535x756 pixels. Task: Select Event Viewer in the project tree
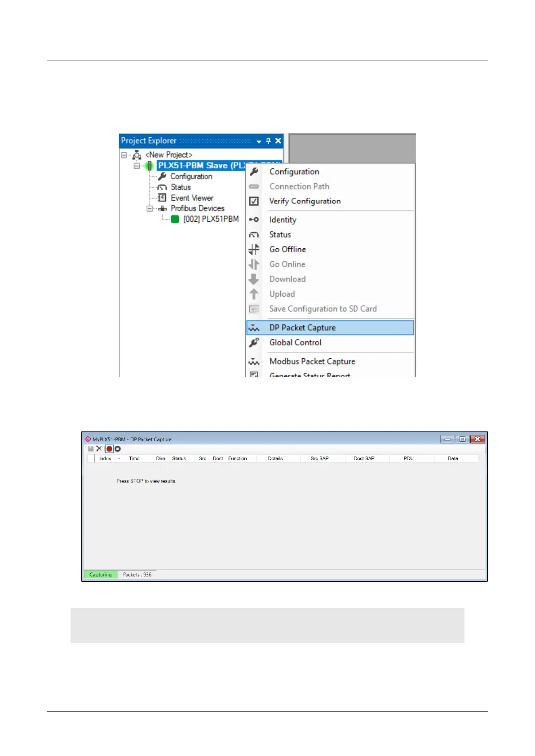point(192,198)
